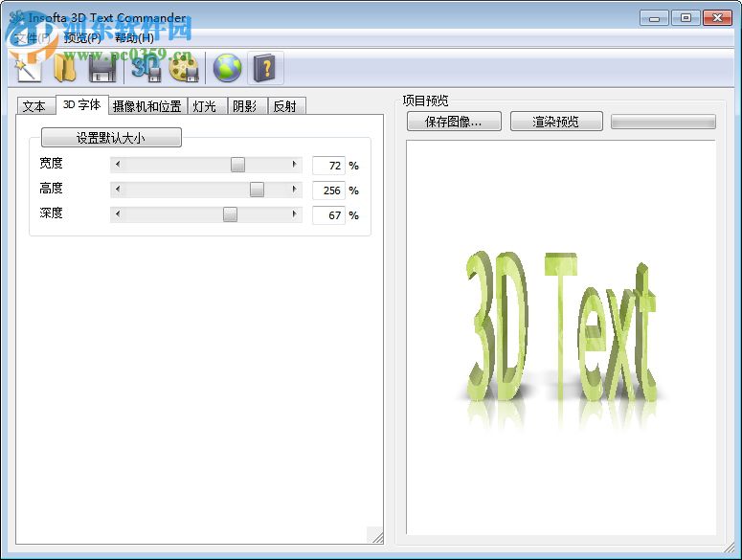
Task: Click the 高度 value field showing 256
Action: (x=329, y=190)
